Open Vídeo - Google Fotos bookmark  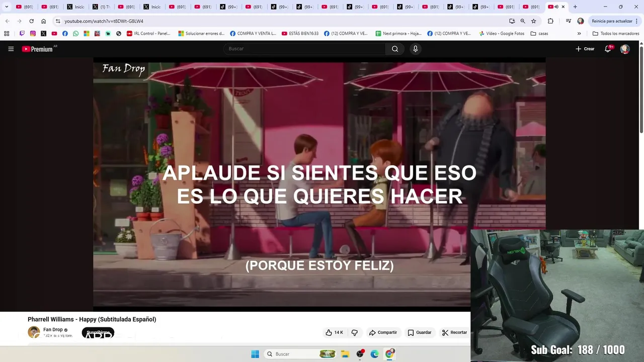pyautogui.click(x=501, y=34)
